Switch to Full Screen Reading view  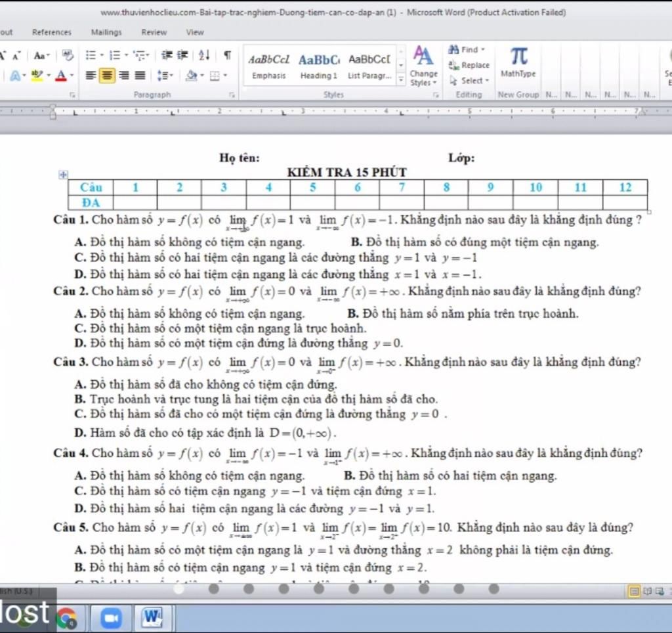[x=647, y=592]
